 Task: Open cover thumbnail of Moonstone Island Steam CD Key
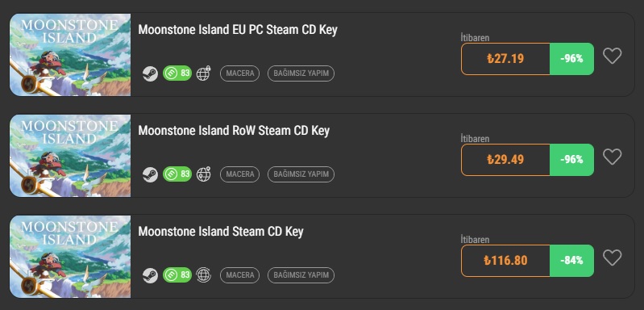coord(70,257)
